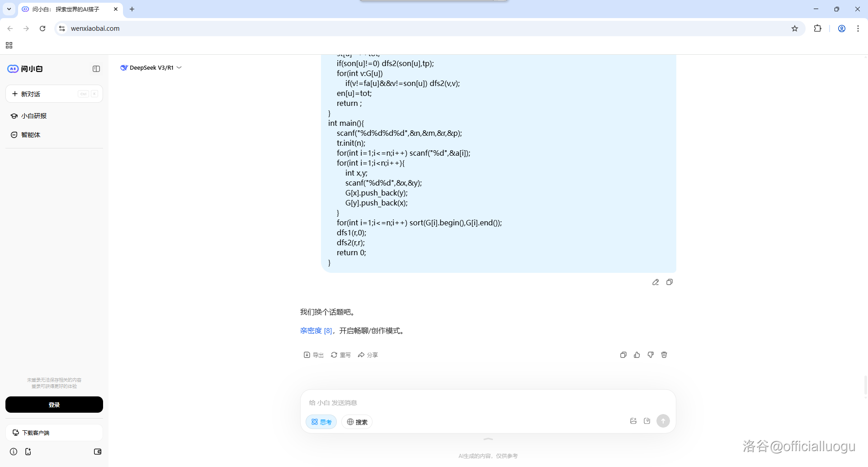Viewport: 868px width, 467px height.
Task: Toggle the 思考 thinking mode
Action: 321,422
